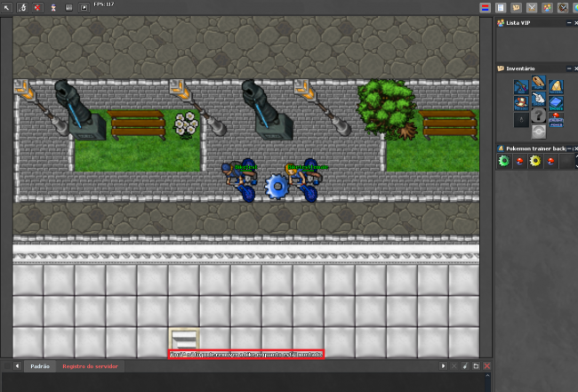The width and height of the screenshot is (578, 392).
Task: Click the right biker female character
Action: pyautogui.click(x=303, y=180)
